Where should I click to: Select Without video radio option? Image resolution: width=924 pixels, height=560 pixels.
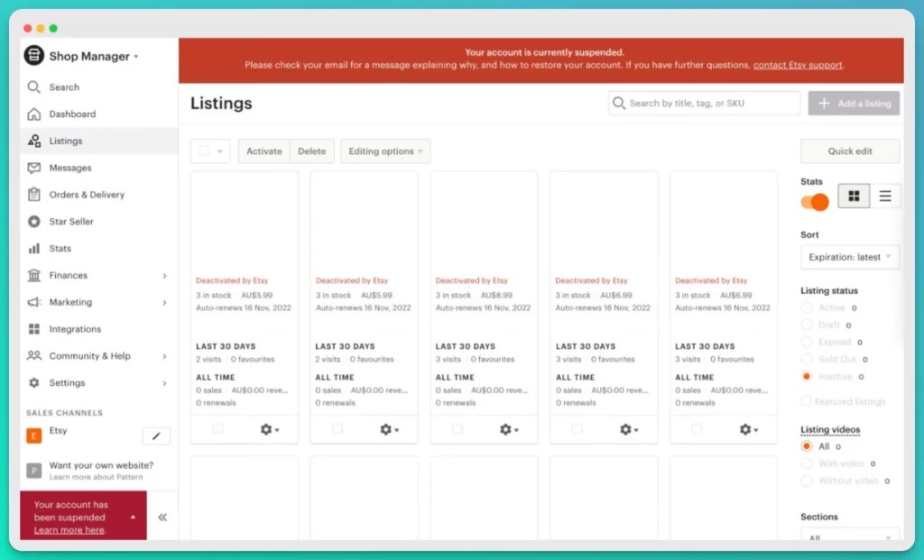(807, 481)
